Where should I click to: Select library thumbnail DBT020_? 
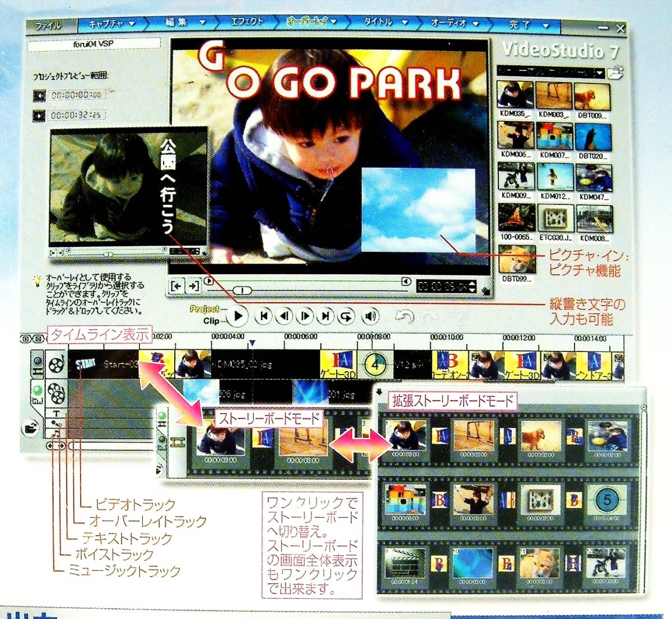click(x=593, y=137)
